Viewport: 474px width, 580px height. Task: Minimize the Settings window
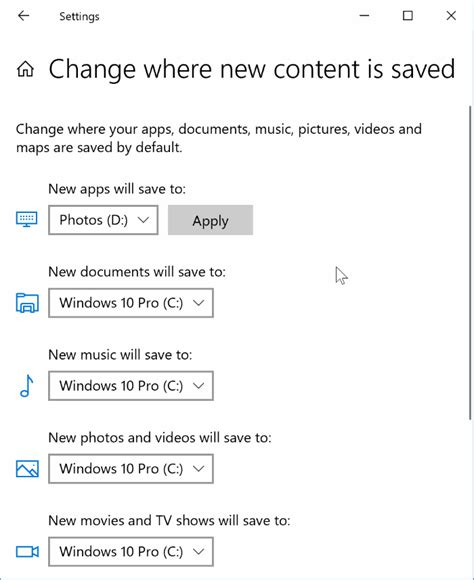364,16
